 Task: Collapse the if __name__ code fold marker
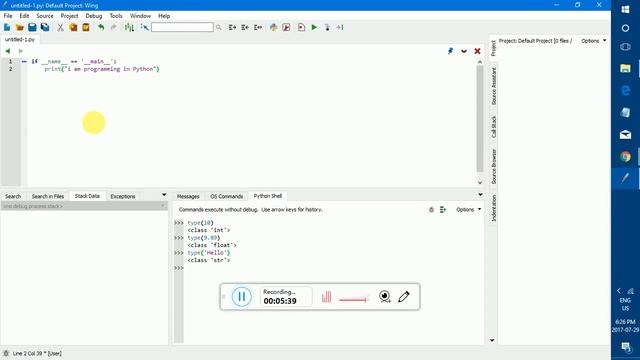point(24,61)
